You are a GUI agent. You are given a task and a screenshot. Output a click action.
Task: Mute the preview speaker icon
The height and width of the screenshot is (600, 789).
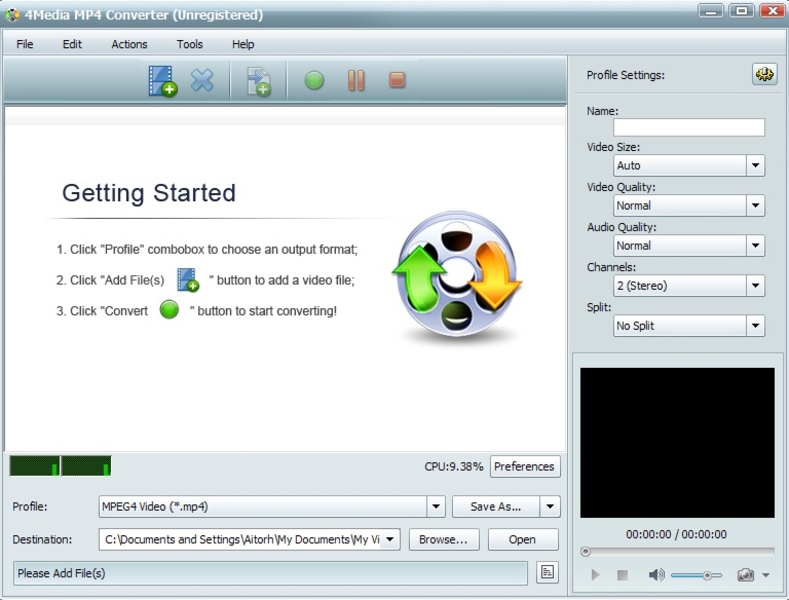656,575
